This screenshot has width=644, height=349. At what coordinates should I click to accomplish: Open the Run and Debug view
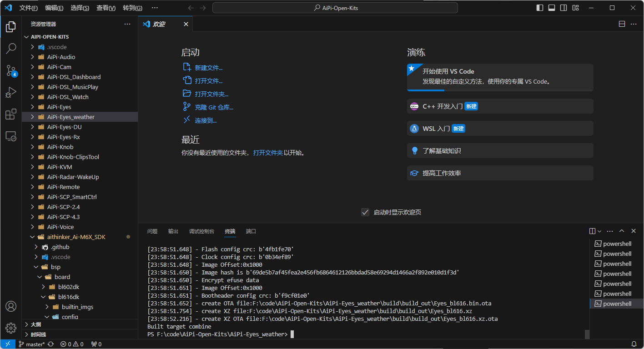click(11, 92)
